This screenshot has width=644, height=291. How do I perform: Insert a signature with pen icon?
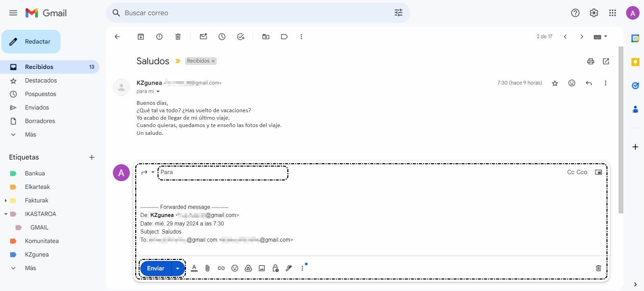[x=289, y=268]
